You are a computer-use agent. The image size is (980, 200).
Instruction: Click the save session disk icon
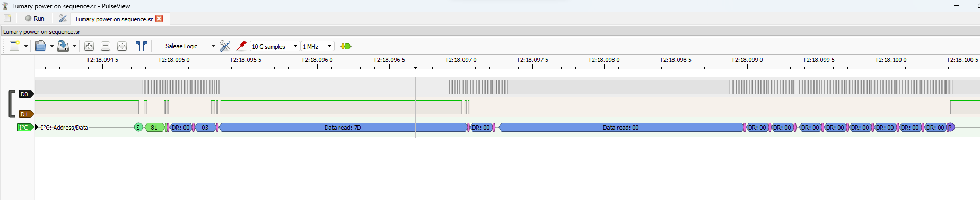point(63,46)
